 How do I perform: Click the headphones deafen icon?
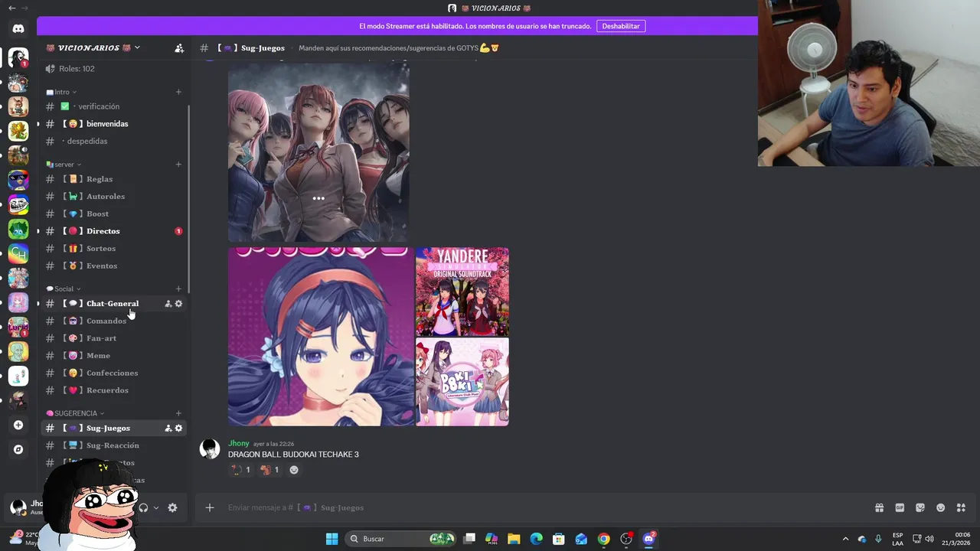click(x=143, y=507)
